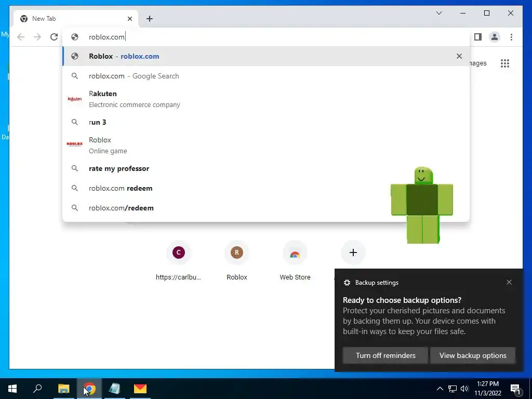Choose the Roblox - roblox.com suggestion
The height and width of the screenshot is (399, 532).
[266, 56]
